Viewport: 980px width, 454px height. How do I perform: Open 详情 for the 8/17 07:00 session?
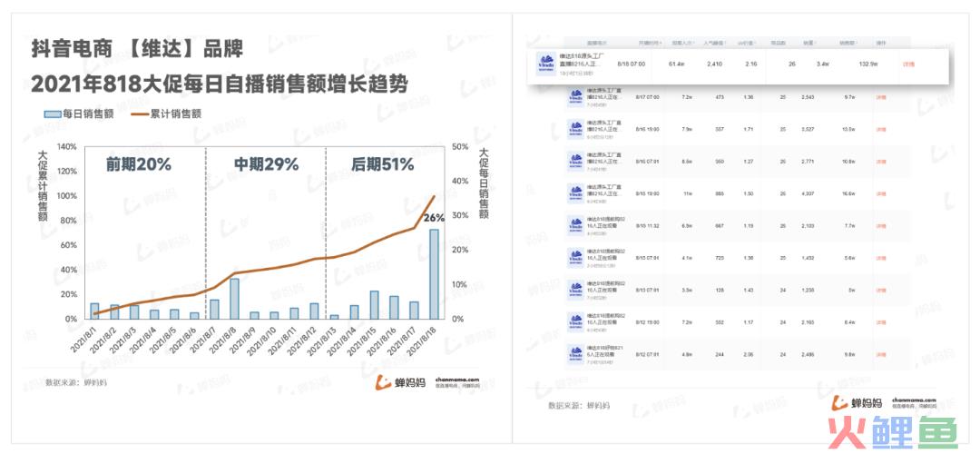tap(880, 97)
